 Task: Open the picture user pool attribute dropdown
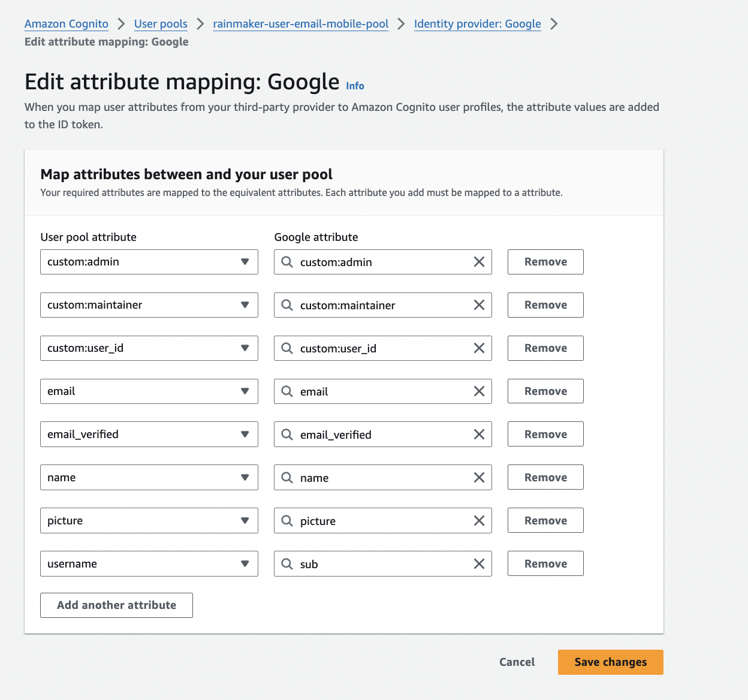point(149,521)
